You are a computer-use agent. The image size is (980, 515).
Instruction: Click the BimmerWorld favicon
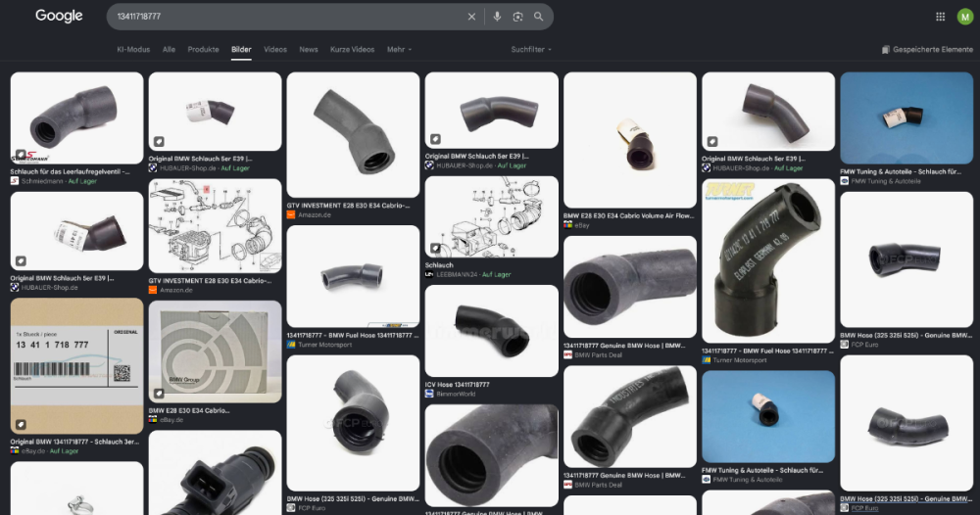pyautogui.click(x=429, y=394)
